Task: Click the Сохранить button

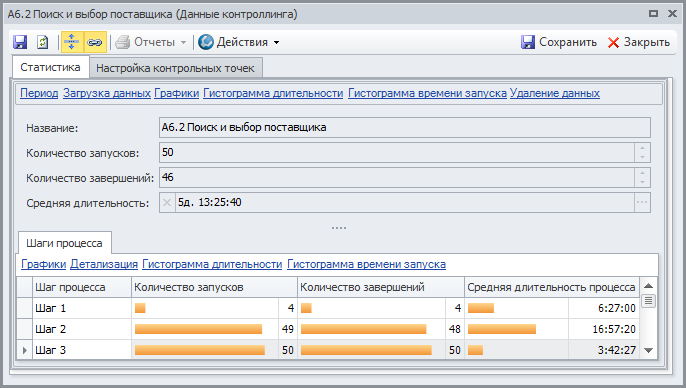Action: pos(559,42)
